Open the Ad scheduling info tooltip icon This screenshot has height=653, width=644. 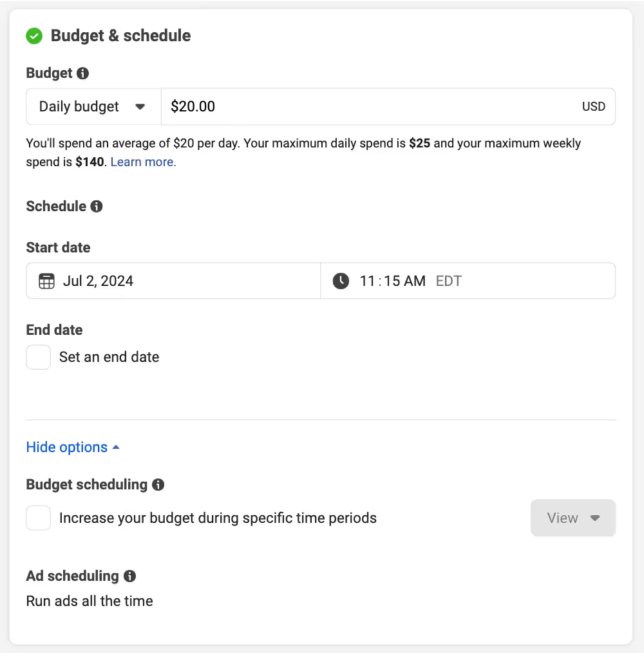[x=129, y=576]
